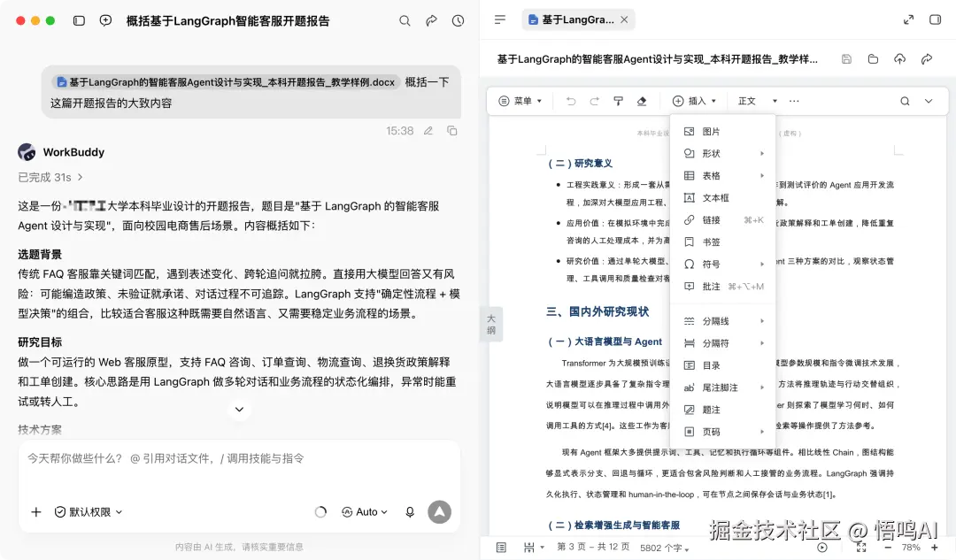Click the undo arrow in document toolbar
This screenshot has height=560, width=956.
571,101
